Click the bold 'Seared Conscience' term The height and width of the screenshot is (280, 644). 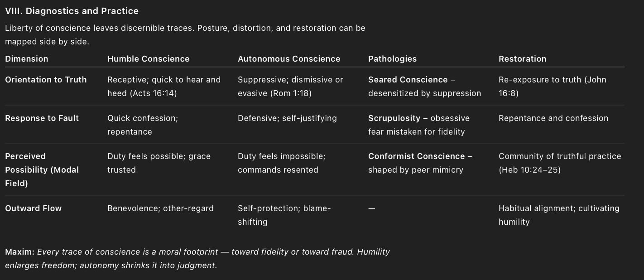coord(408,80)
